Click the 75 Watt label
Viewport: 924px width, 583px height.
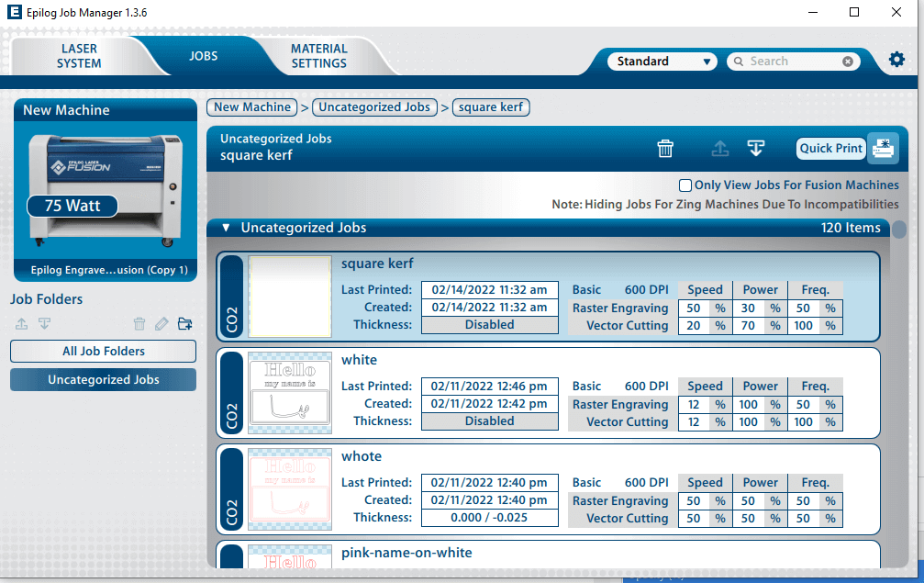(x=72, y=206)
